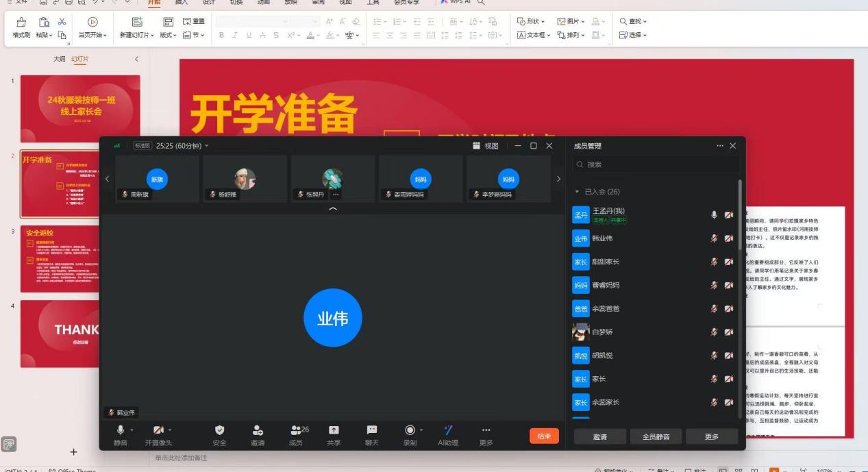Screen dimensions: 868x472
Task: Unmute 韩业伟 microphone in member list
Action: tap(714, 238)
